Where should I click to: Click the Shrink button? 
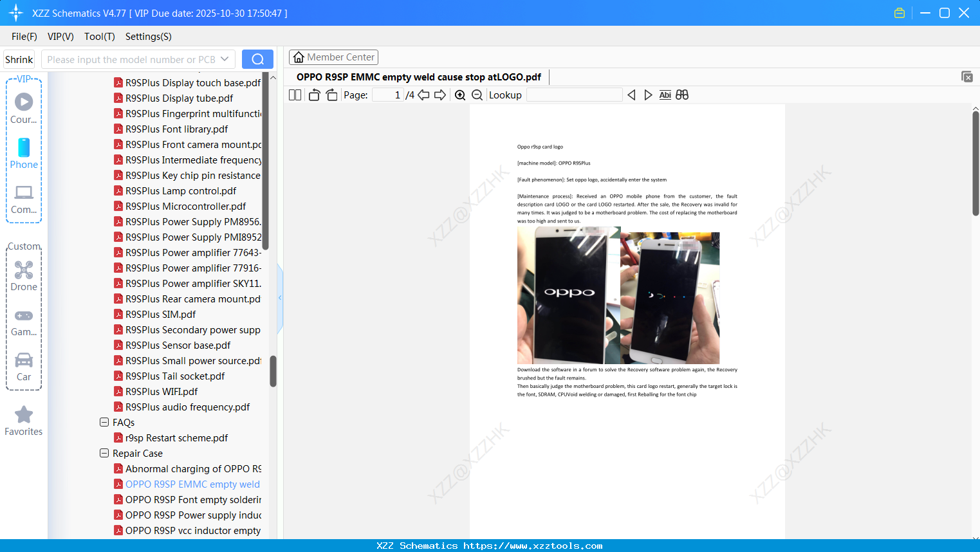19,59
